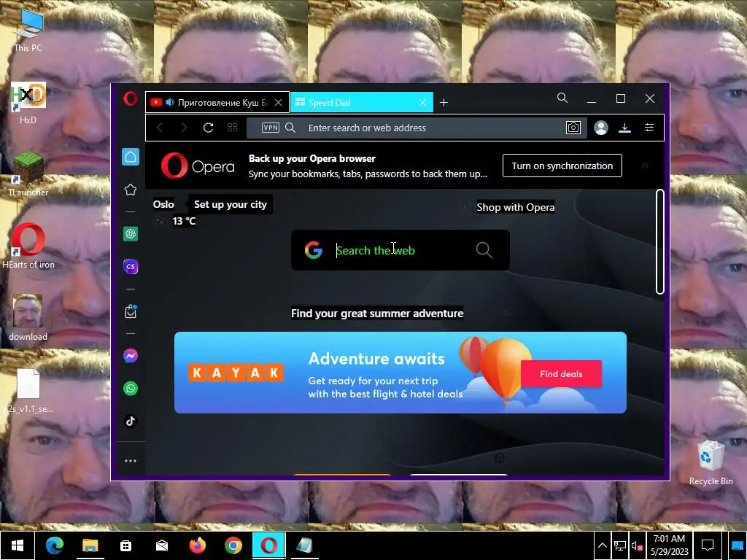The image size is (747, 560).
Task: Open the notification center icon
Action: pyautogui.click(x=708, y=545)
